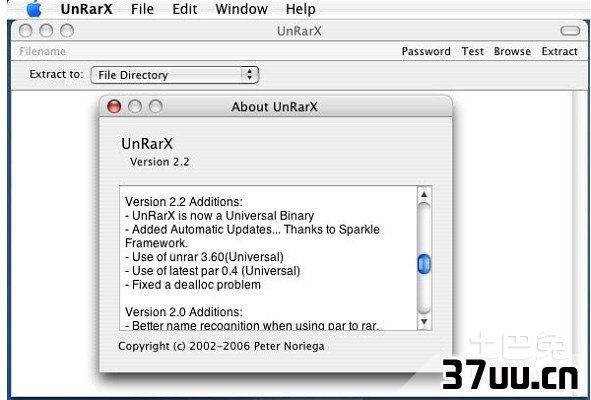Open the Help menu
The height and width of the screenshot is (400, 591).
point(300,9)
